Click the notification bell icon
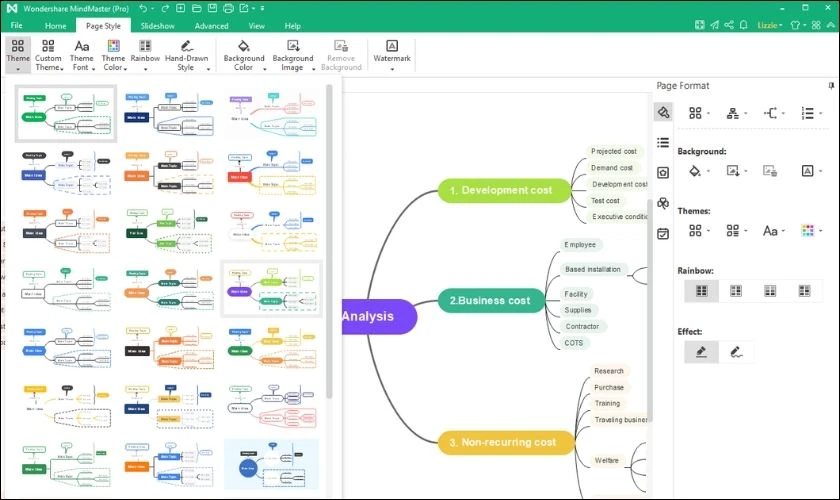The height and width of the screenshot is (500, 840). [744, 25]
